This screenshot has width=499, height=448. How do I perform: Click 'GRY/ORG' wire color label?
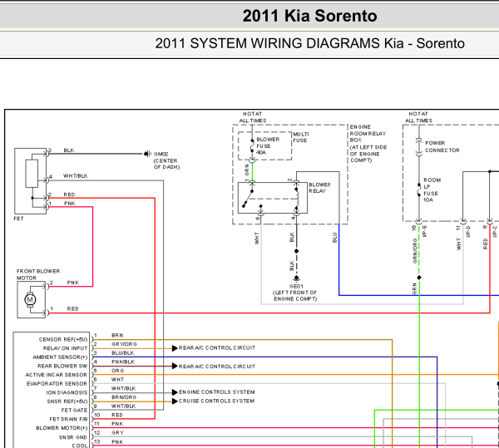(x=124, y=344)
